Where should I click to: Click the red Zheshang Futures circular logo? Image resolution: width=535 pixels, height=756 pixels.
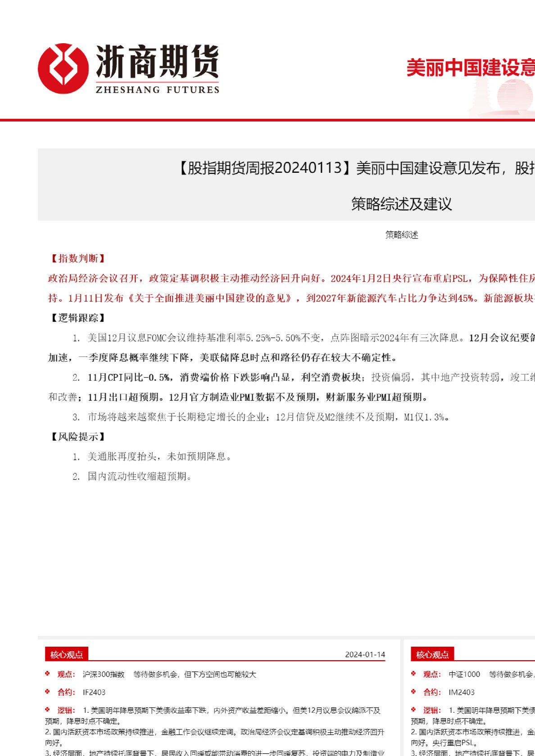(63, 68)
